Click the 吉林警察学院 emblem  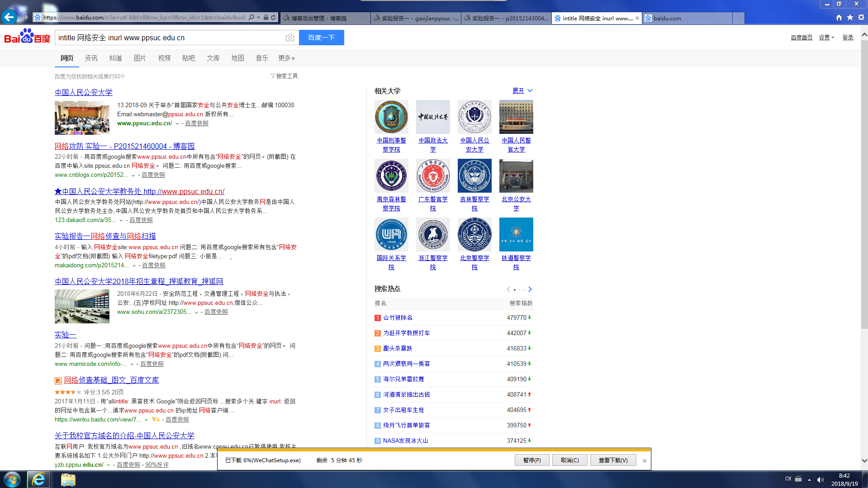point(474,175)
